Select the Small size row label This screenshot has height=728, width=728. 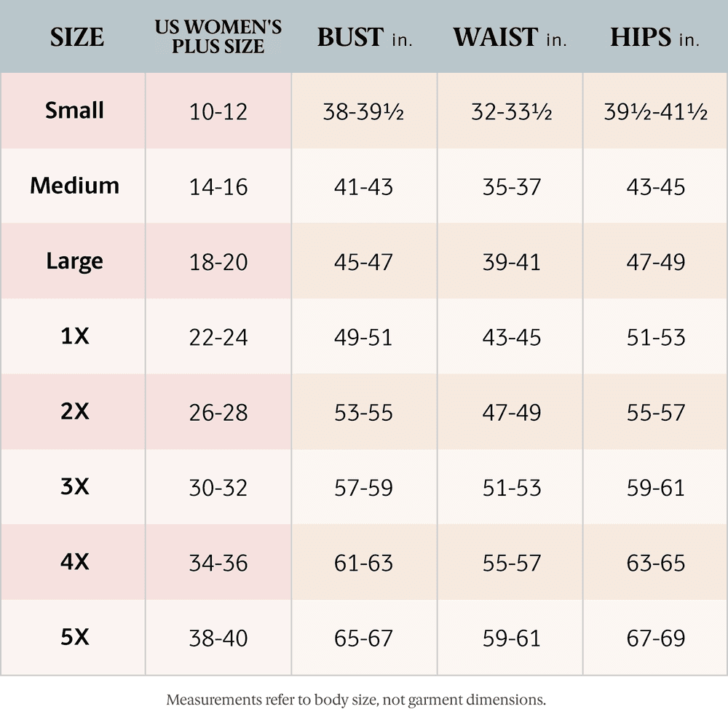point(74,111)
